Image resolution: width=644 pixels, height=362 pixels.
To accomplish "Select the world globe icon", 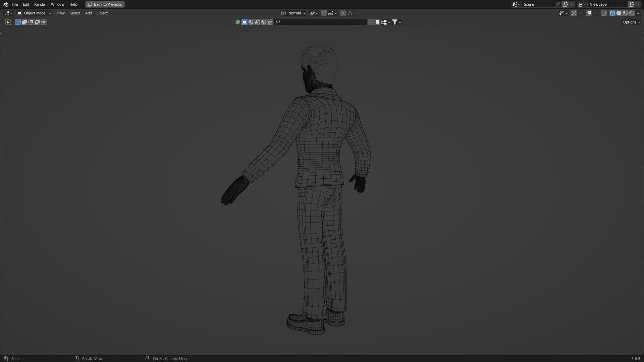I will coord(264,22).
